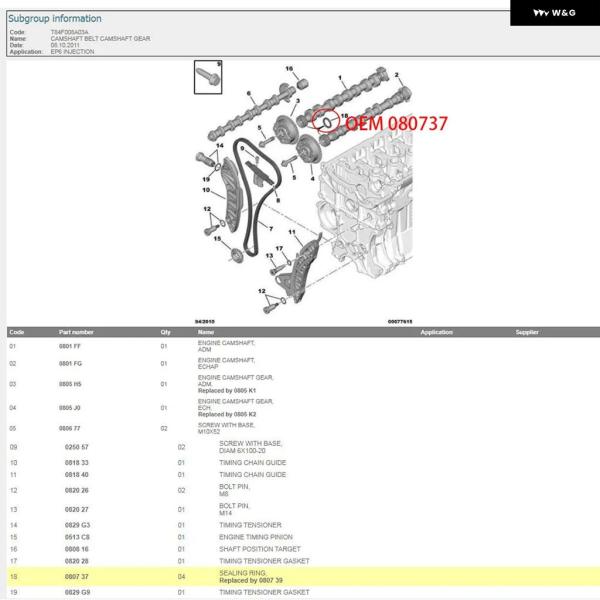Open part number 0801 FF
This screenshot has width=600, height=600.
[70, 346]
